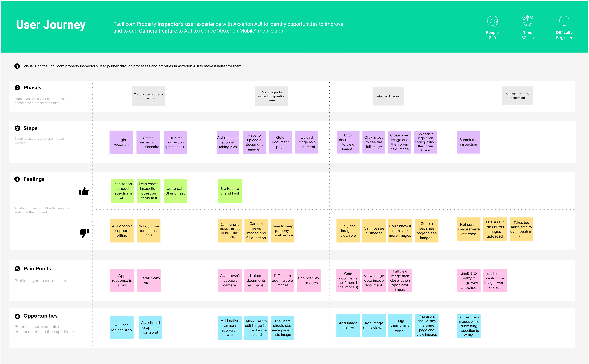
Task: Click the 'User Journey' title text
Action: pyautogui.click(x=51, y=25)
